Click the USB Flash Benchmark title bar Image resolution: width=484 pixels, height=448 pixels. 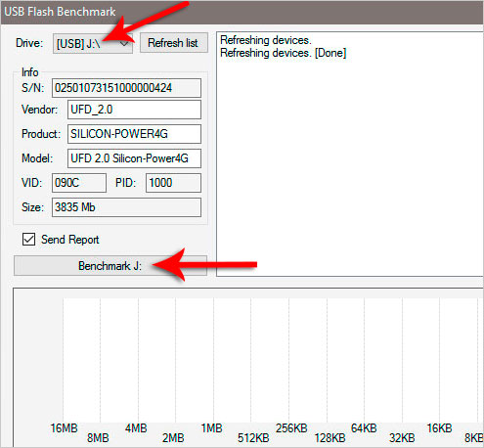pyautogui.click(x=242, y=12)
